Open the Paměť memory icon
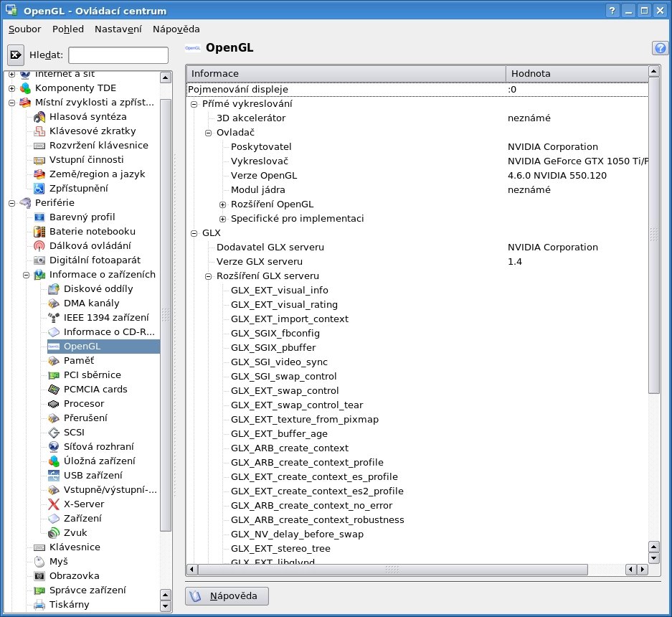 pyautogui.click(x=54, y=361)
